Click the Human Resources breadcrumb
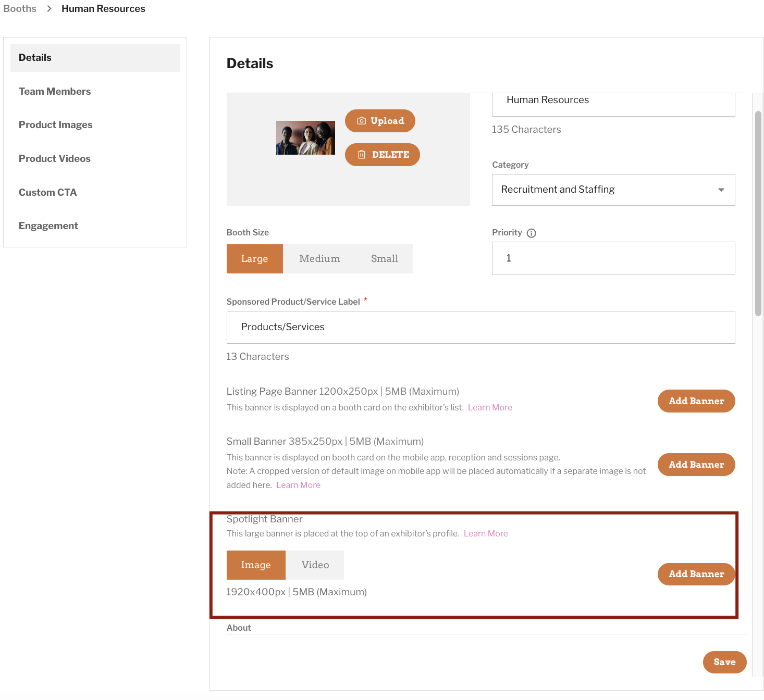 [103, 9]
